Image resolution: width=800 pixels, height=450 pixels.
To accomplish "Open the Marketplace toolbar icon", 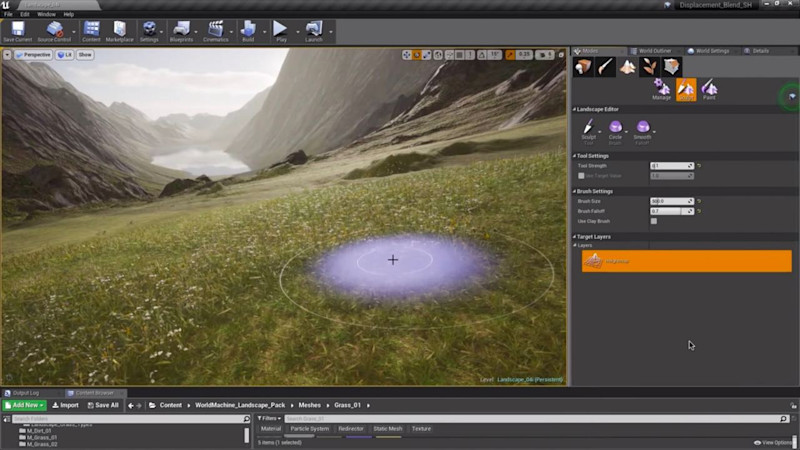I will (119, 32).
